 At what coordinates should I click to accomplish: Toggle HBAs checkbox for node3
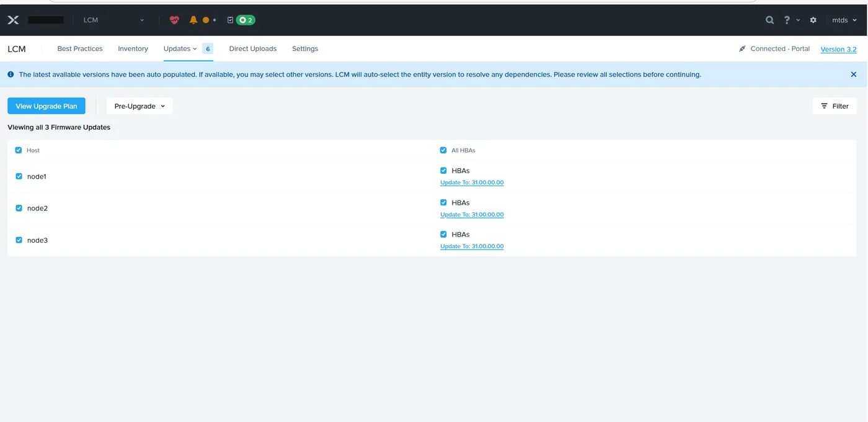pos(443,234)
